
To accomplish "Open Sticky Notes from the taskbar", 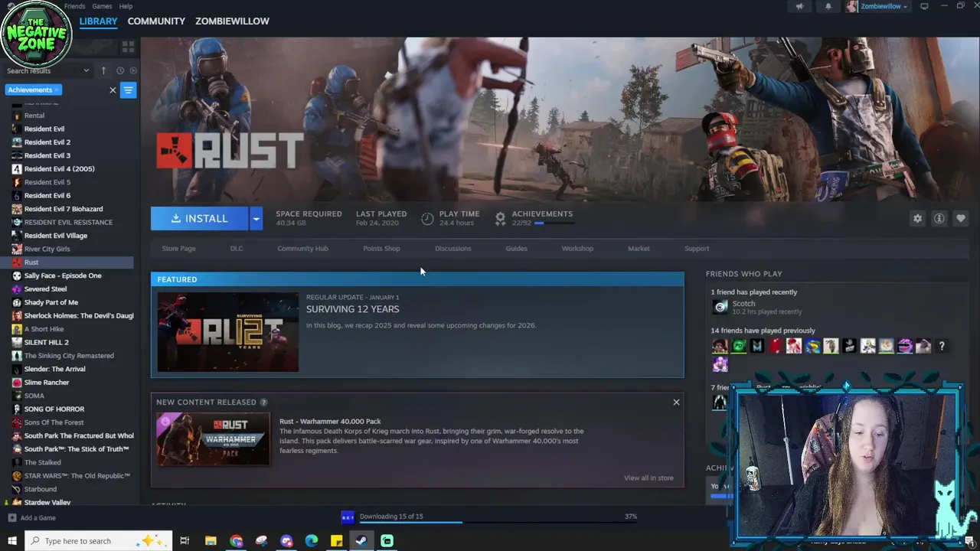I will pos(336,541).
